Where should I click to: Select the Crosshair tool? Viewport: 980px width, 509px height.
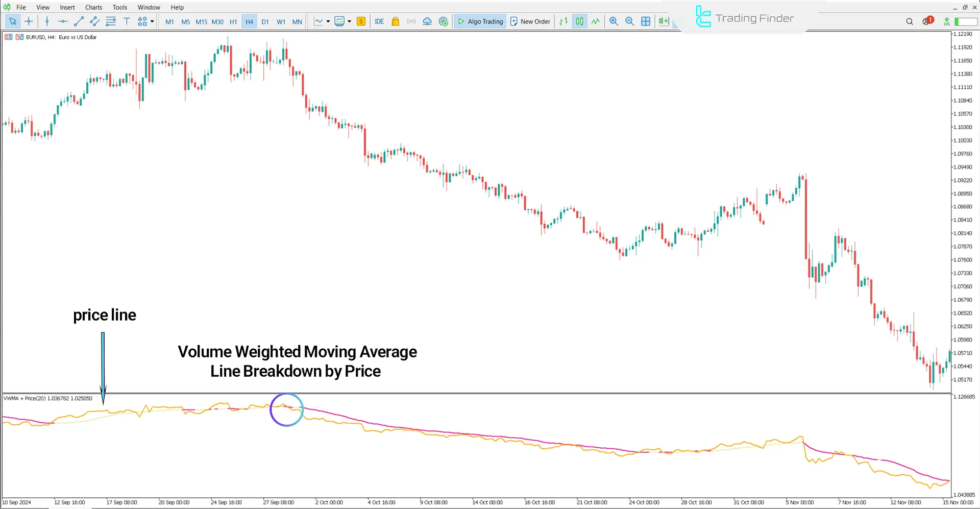pos(29,21)
